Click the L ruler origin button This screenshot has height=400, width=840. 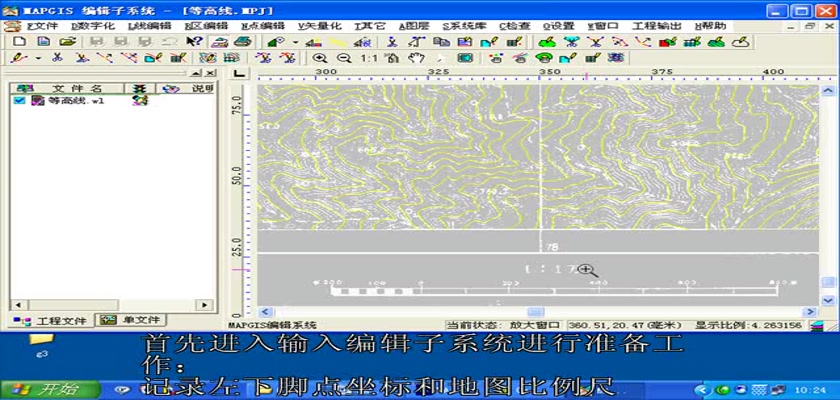pyautogui.click(x=239, y=73)
